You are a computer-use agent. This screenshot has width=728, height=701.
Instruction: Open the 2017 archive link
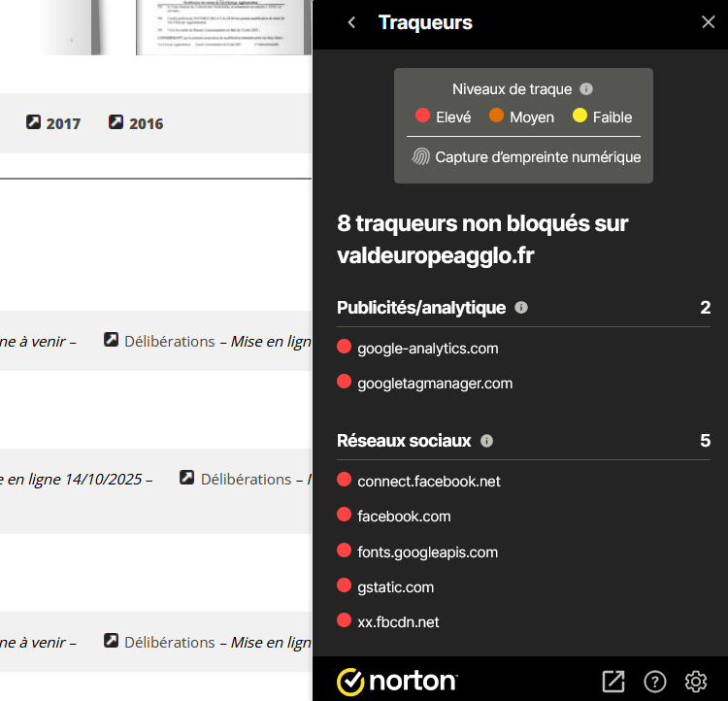(53, 123)
